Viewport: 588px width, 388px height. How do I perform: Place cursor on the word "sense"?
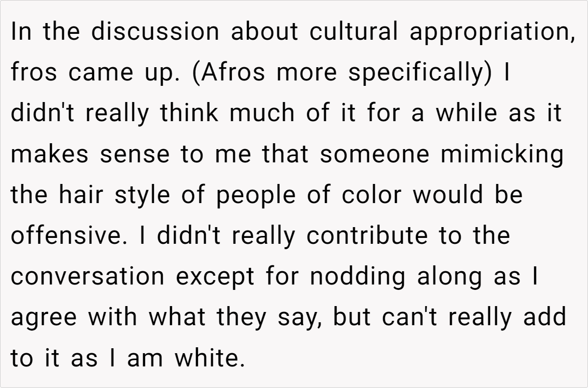[134, 155]
